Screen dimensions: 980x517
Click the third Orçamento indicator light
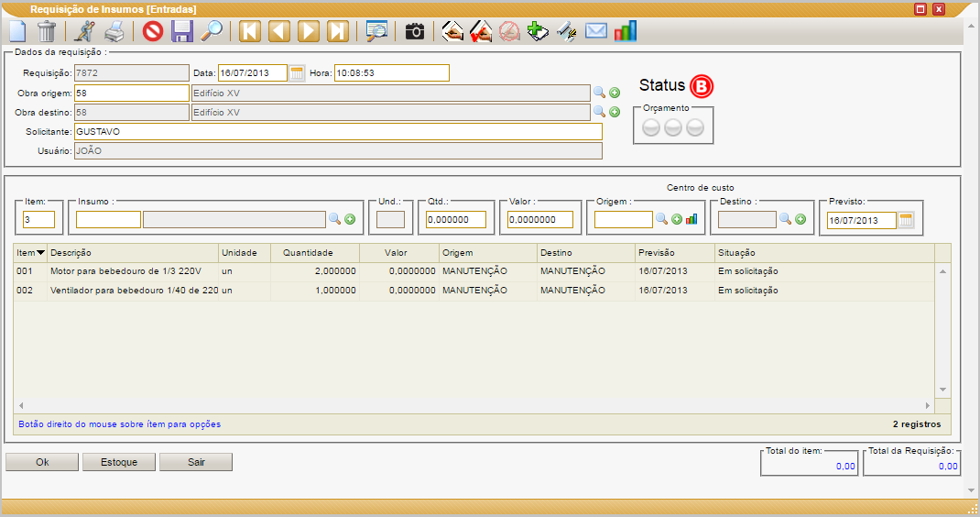pyautogui.click(x=695, y=127)
